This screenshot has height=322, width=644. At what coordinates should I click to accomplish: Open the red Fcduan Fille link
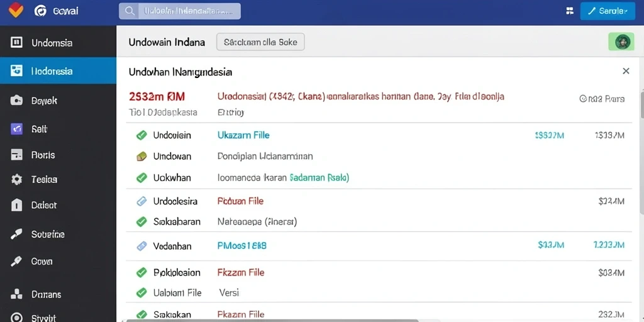pyautogui.click(x=240, y=201)
